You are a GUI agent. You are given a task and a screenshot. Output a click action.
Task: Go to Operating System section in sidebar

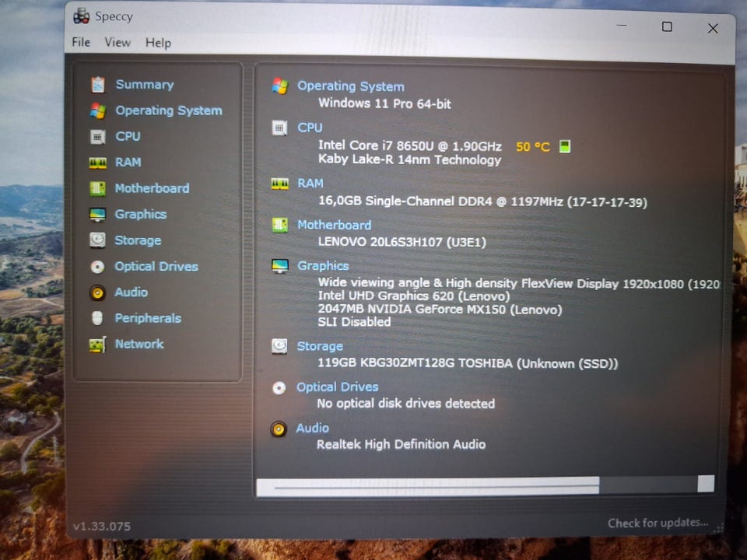click(169, 110)
